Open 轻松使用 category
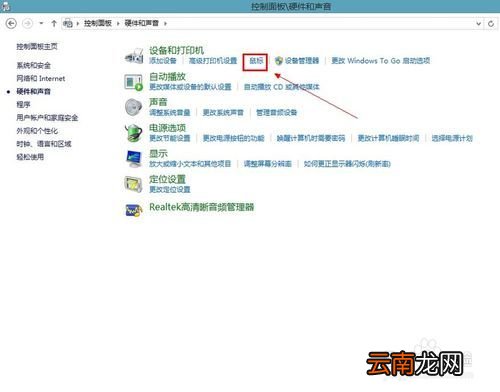Viewport: 500px width, 392px height. pos(30,157)
